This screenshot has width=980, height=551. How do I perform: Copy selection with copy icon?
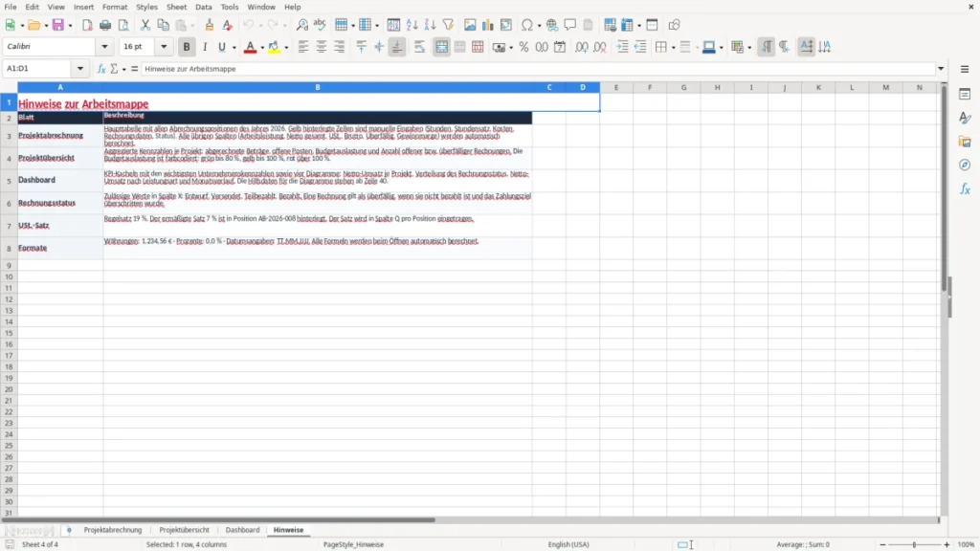(163, 25)
